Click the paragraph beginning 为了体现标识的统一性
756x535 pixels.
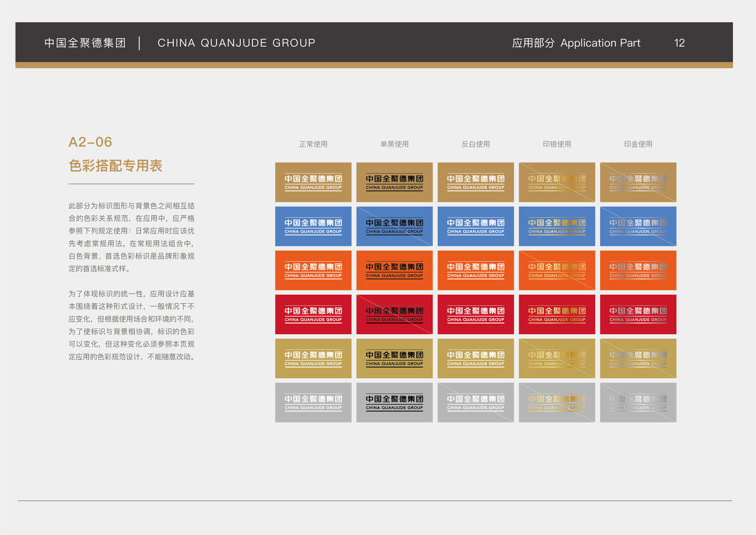[x=132, y=325]
